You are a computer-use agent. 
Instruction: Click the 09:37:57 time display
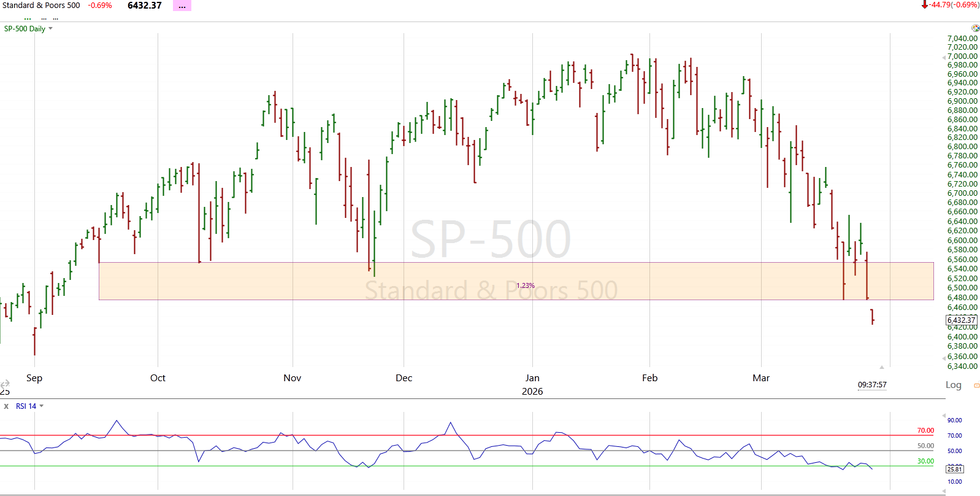872,385
